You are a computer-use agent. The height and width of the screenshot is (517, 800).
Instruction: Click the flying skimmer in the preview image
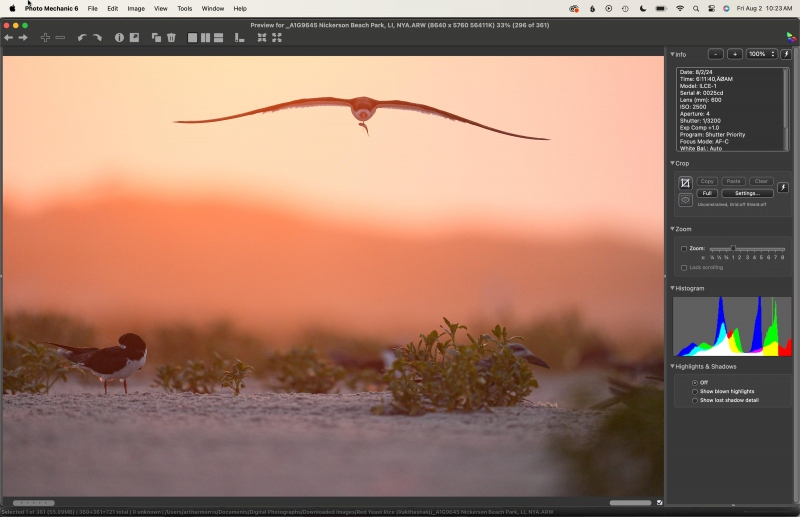[x=362, y=116]
